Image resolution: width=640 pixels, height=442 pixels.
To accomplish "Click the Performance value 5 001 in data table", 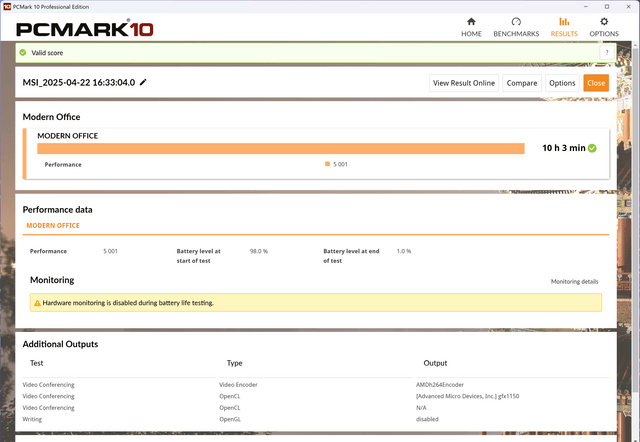I will (110, 251).
